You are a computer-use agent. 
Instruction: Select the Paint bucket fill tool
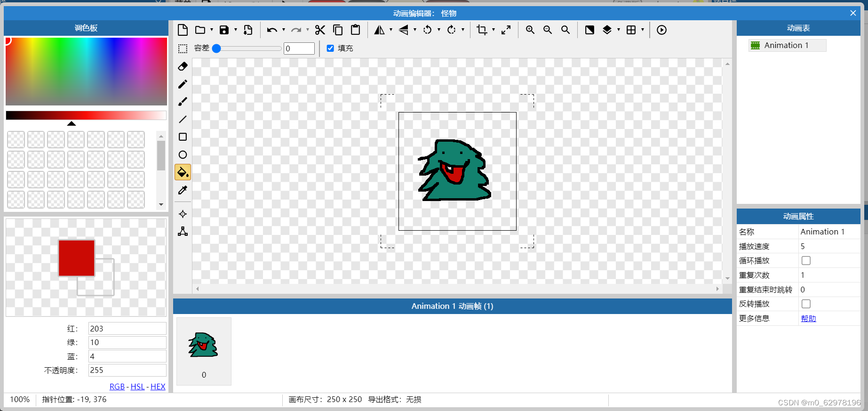coord(183,172)
